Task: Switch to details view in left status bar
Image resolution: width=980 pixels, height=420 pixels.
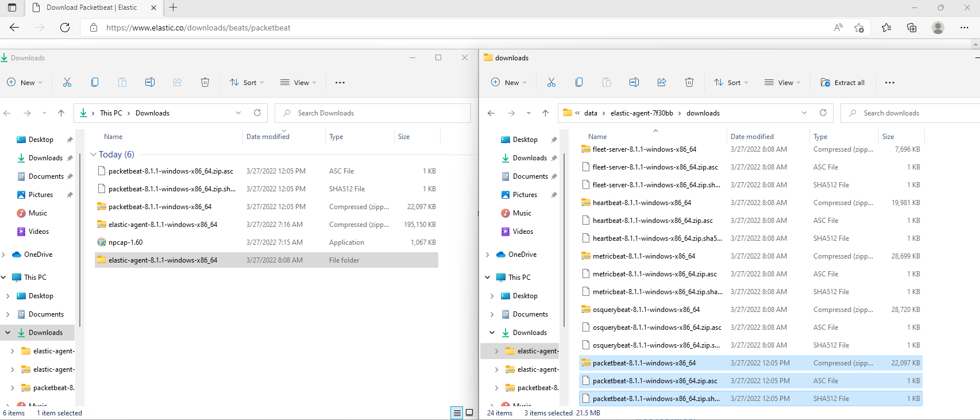Action: [457, 413]
